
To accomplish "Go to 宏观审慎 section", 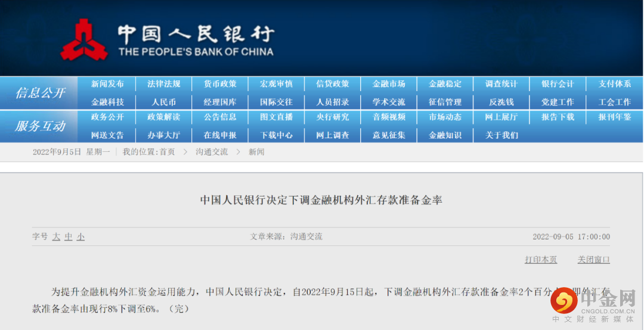I will tap(276, 84).
